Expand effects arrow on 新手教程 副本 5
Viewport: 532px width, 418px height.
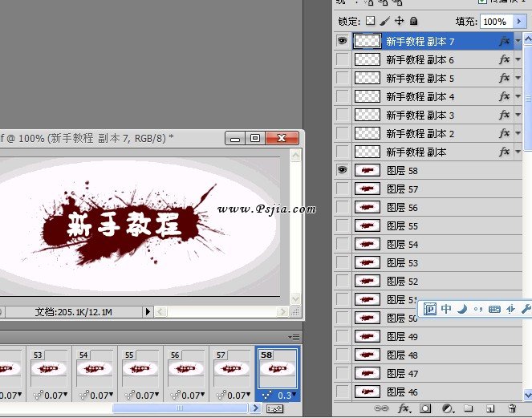click(518, 78)
